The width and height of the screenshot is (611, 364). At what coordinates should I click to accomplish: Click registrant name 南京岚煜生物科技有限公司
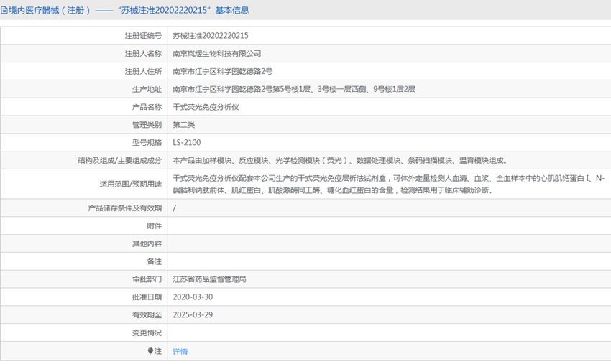pos(216,53)
